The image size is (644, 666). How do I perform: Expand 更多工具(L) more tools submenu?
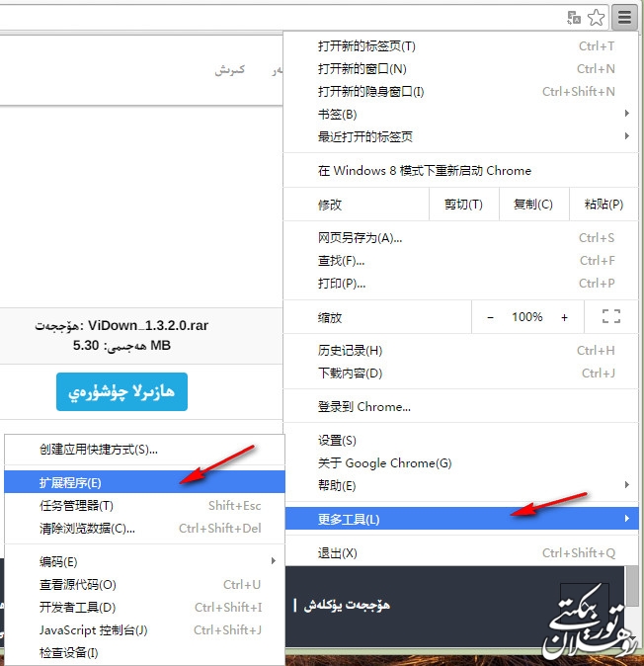pos(462,519)
